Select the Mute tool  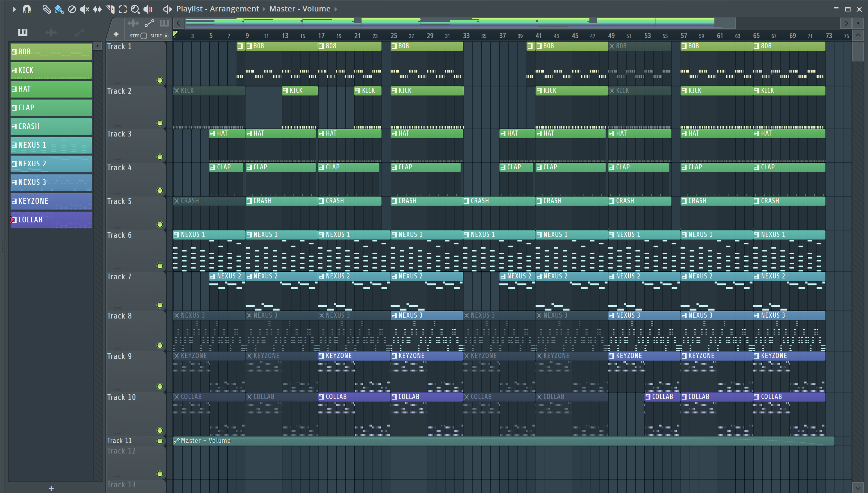click(x=84, y=9)
